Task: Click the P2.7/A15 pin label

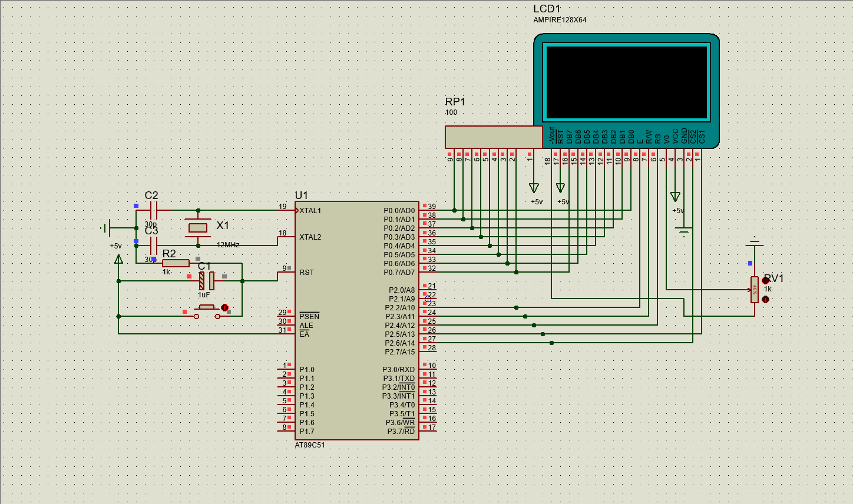Action: click(x=399, y=352)
